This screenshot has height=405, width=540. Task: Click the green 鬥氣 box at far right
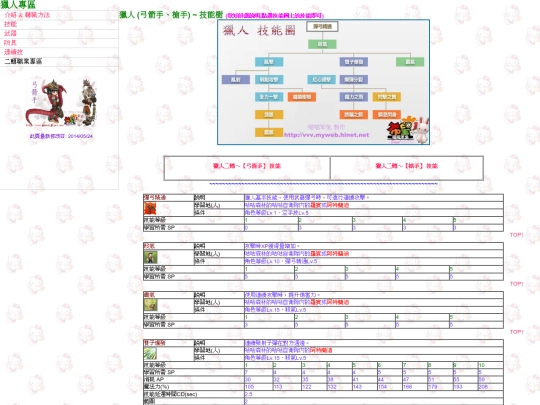click(410, 62)
